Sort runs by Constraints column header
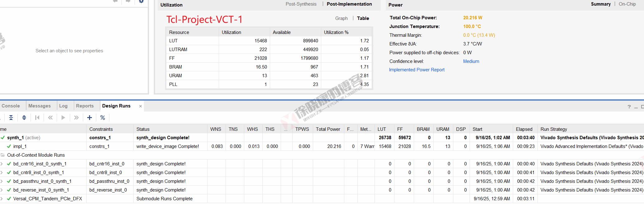The height and width of the screenshot is (204, 644). pyautogui.click(x=110, y=129)
